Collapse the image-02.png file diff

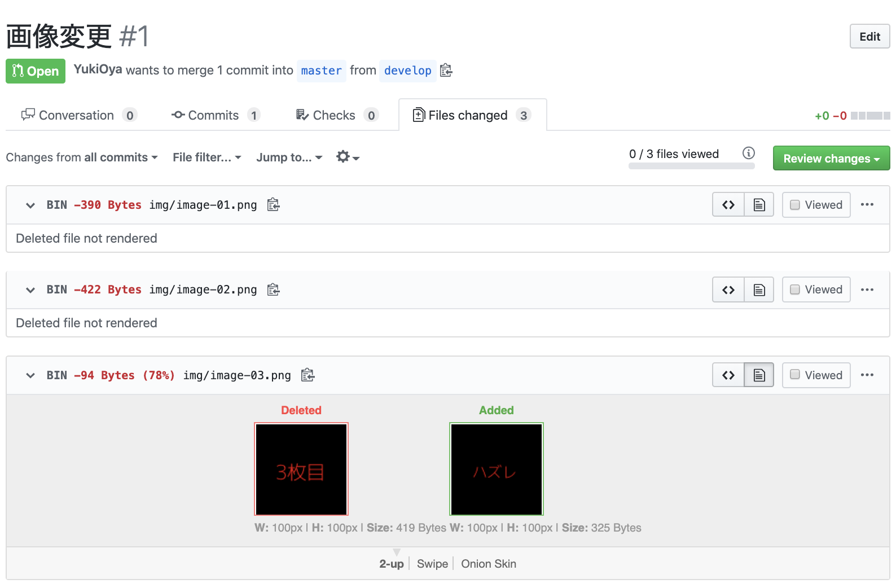pyautogui.click(x=30, y=290)
